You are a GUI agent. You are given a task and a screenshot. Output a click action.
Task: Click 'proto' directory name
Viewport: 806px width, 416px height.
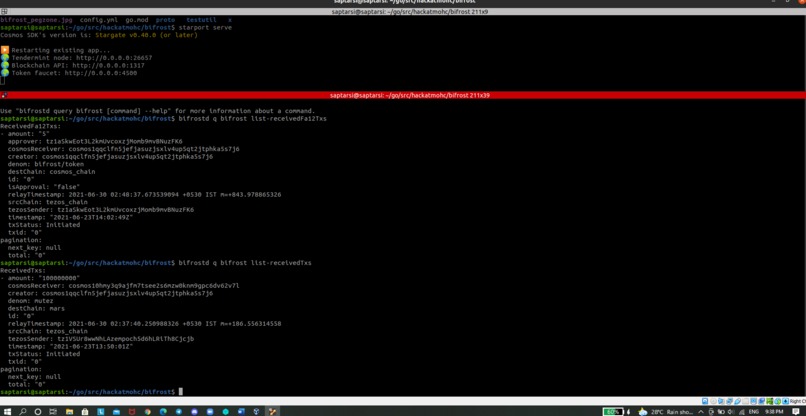click(x=166, y=20)
